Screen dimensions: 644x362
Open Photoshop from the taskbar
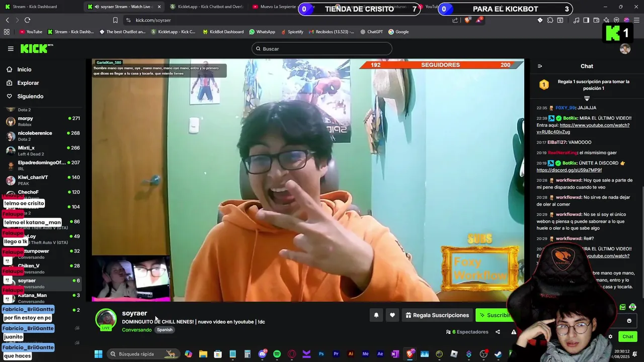pyautogui.click(x=321, y=354)
